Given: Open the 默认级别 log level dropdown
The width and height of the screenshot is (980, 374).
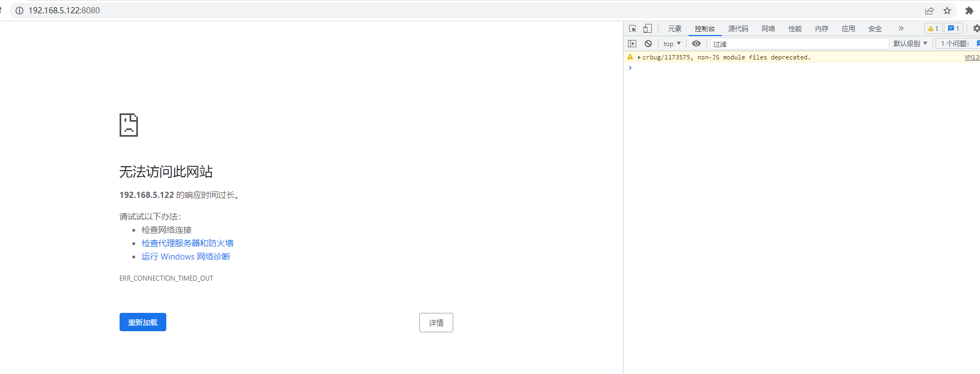Looking at the screenshot, I should [x=910, y=43].
